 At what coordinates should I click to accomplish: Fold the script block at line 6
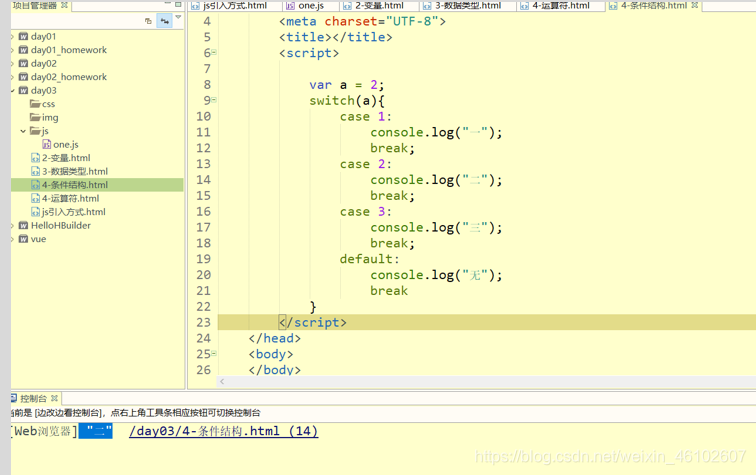214,52
